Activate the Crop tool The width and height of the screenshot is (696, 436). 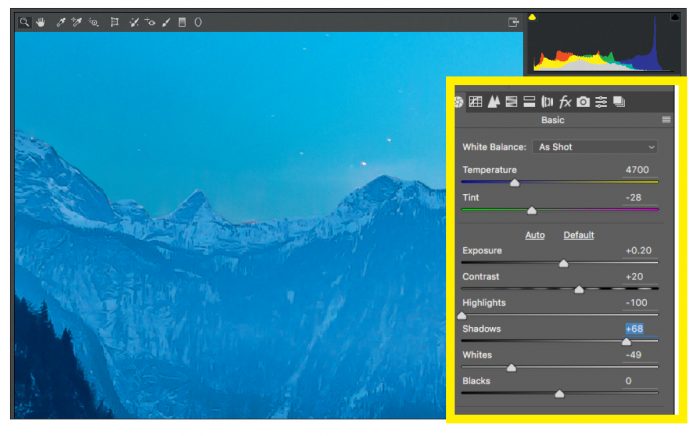click(115, 21)
